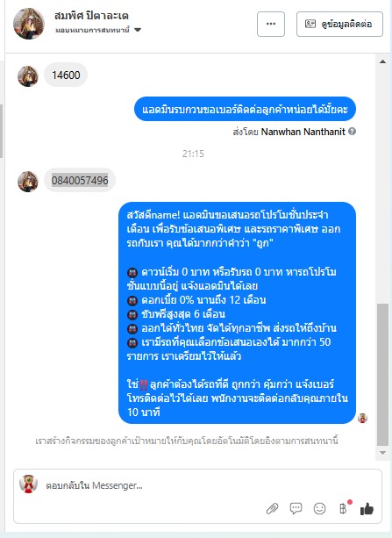Click the chat vertical scrollbar thumb
This screenshot has width=392, height=538.
coord(382,374)
